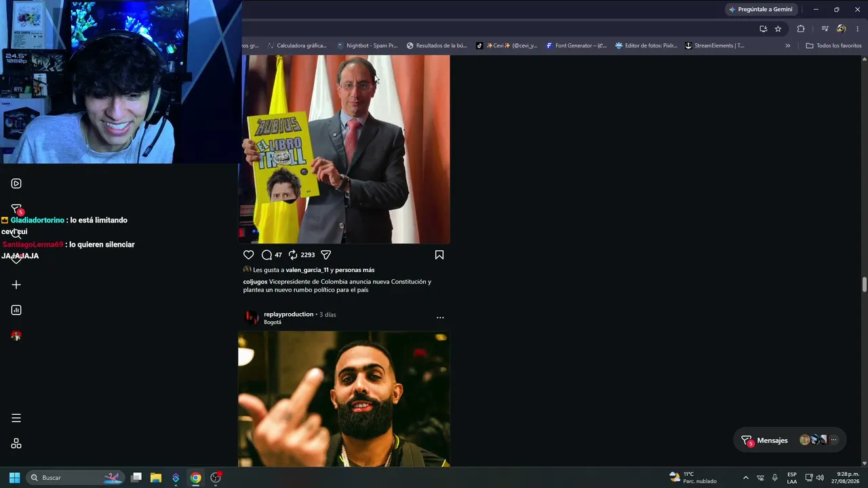Open the Chrome extensions puzzle icon
The height and width of the screenshot is (488, 868).
click(x=801, y=28)
